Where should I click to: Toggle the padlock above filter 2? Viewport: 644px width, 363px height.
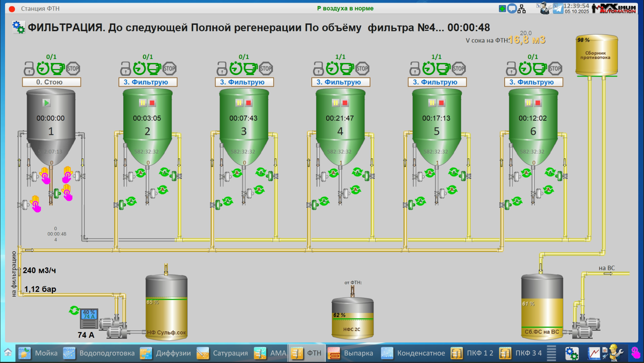[125, 68]
